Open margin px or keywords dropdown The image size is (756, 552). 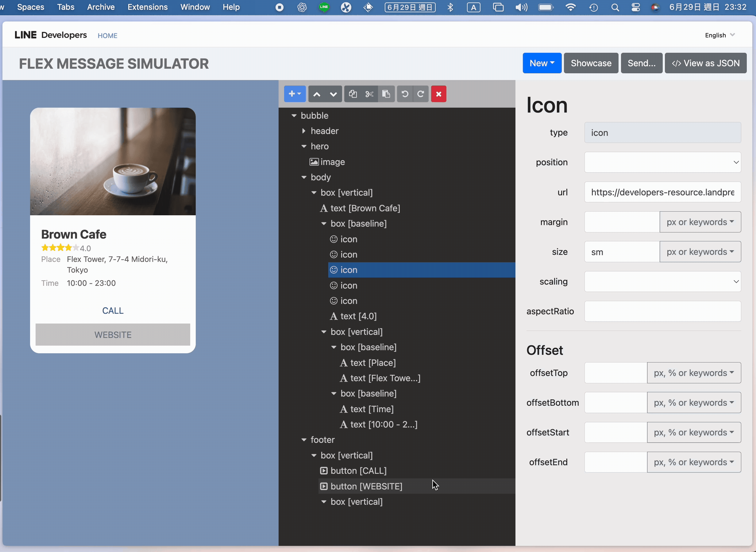(700, 222)
